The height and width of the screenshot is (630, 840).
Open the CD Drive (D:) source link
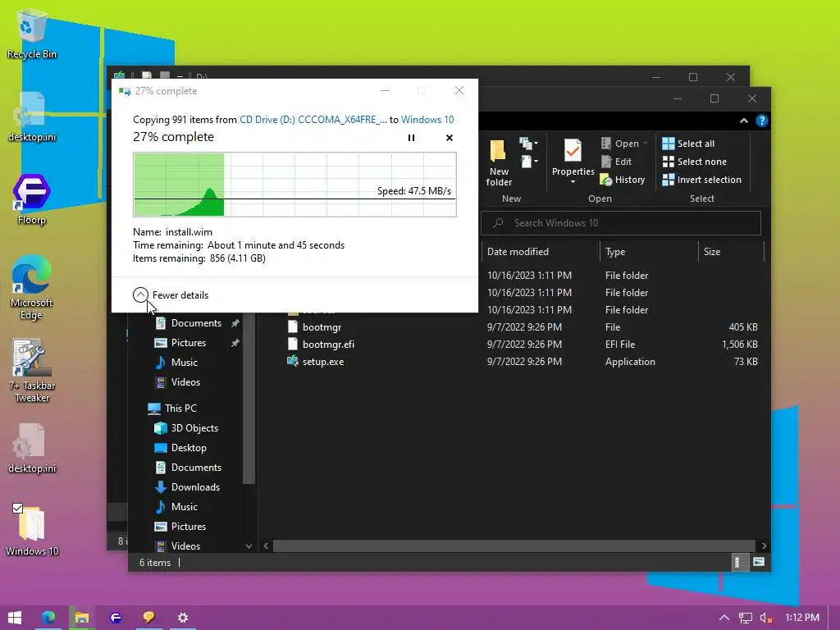coord(313,120)
